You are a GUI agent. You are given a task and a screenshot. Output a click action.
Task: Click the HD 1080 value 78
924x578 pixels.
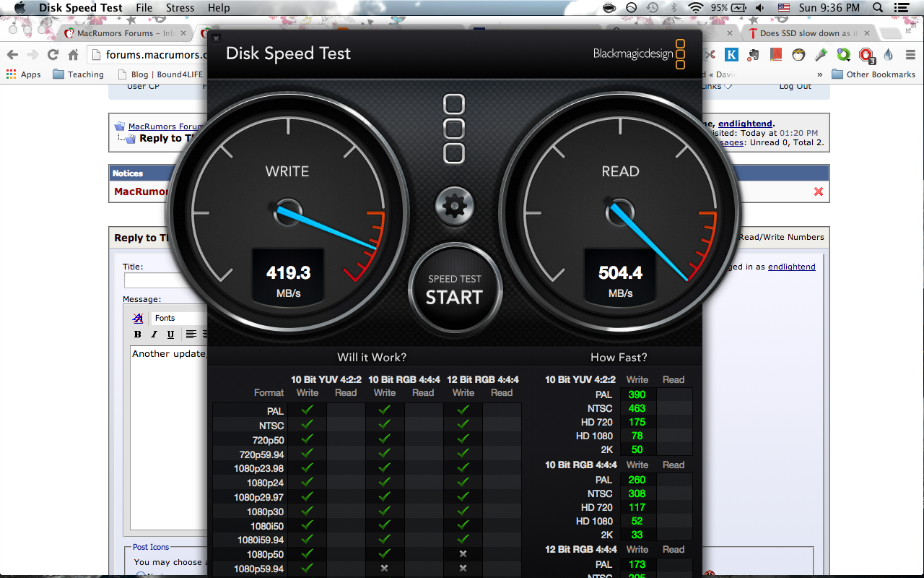(637, 436)
